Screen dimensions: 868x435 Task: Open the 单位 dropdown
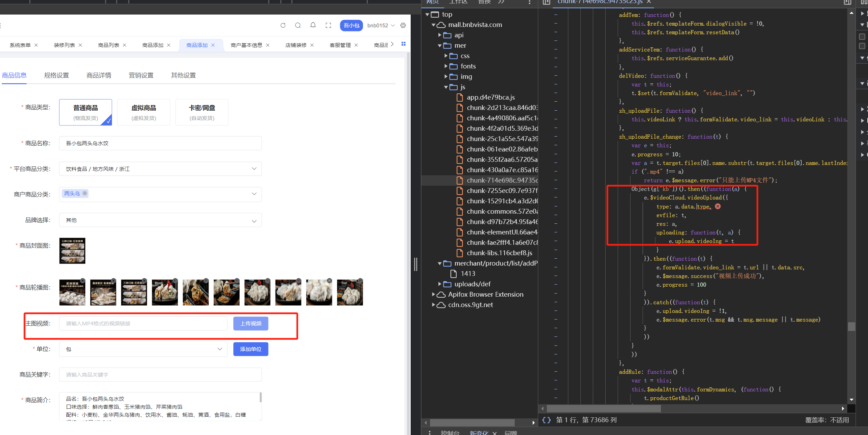(143, 349)
